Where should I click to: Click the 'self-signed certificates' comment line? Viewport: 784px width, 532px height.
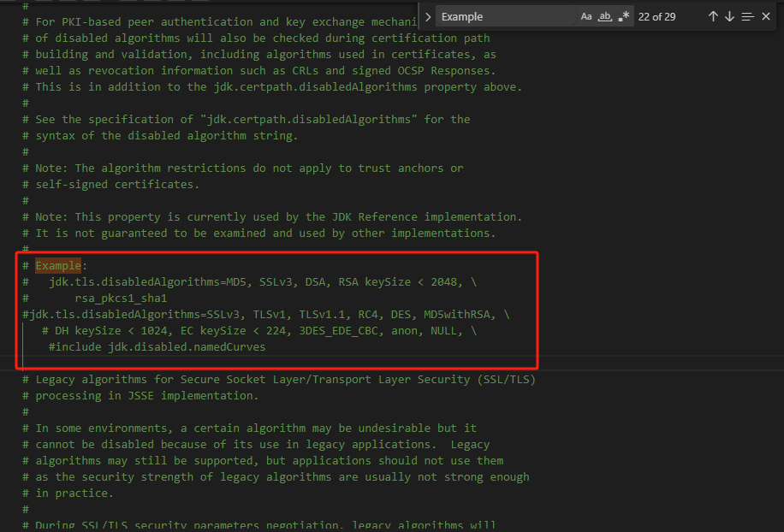click(117, 184)
